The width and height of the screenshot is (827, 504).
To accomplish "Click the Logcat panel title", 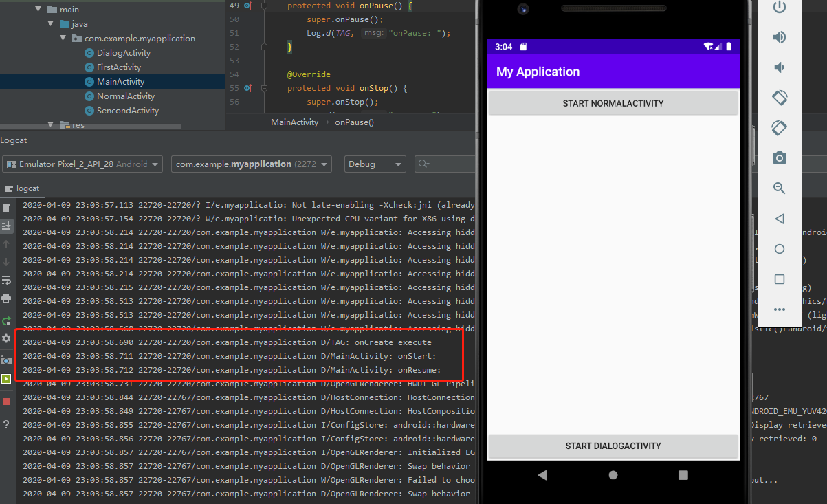I will (14, 140).
